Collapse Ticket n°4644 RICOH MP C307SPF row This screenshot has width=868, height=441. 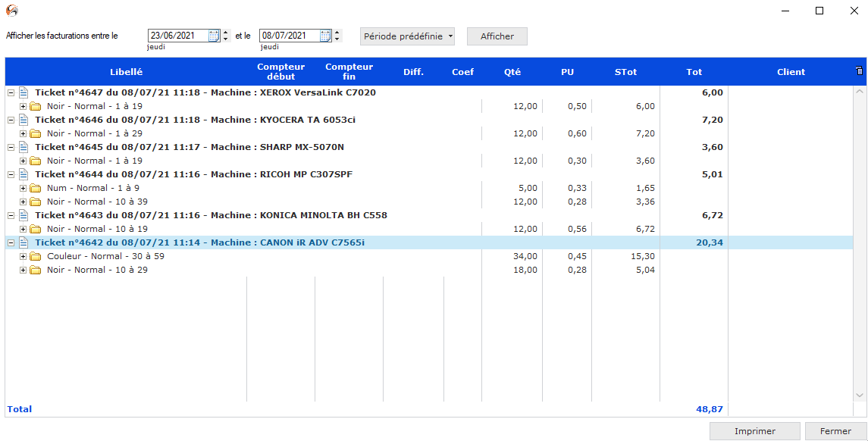pyautogui.click(x=11, y=175)
